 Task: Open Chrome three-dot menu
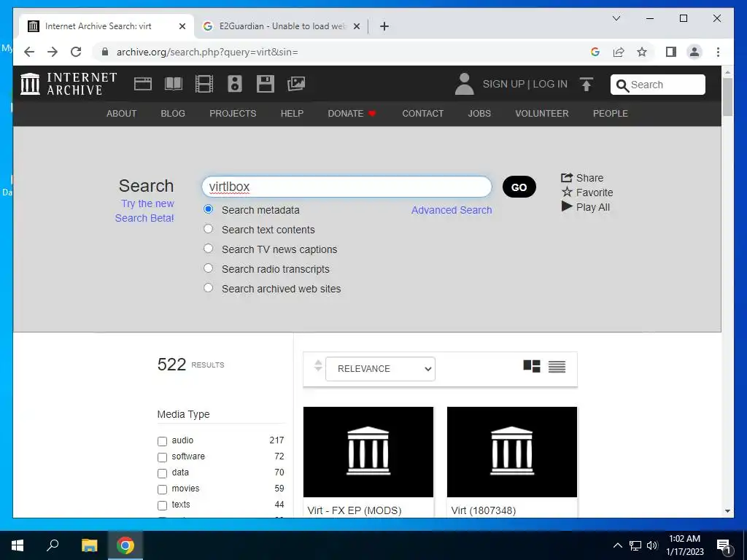718,52
